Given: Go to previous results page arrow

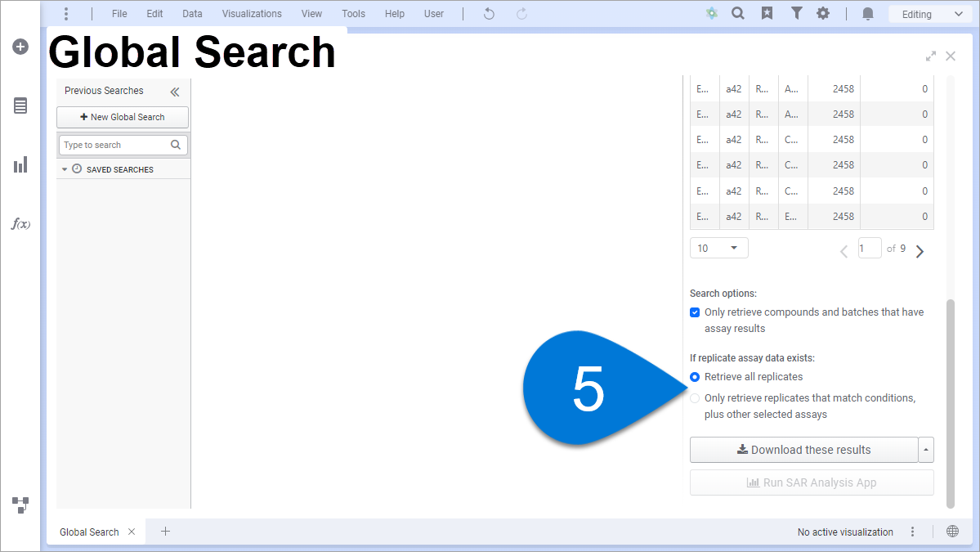Looking at the screenshot, I should point(844,251).
